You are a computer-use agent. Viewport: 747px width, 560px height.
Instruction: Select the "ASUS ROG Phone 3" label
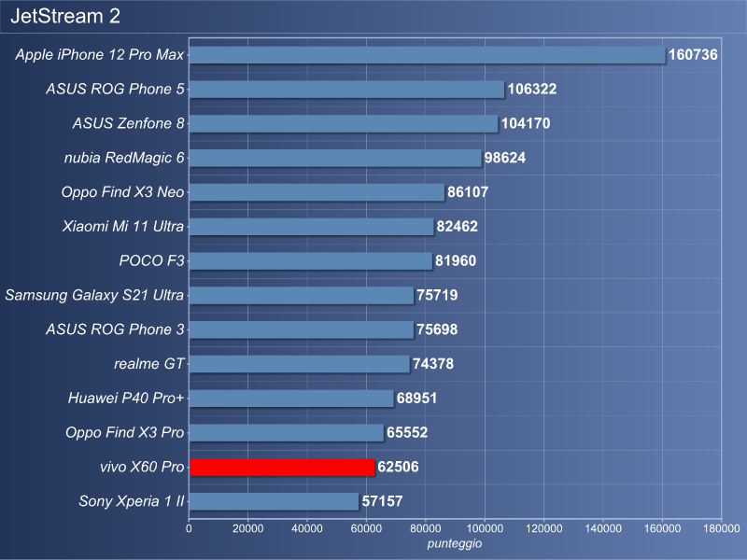click(115, 329)
